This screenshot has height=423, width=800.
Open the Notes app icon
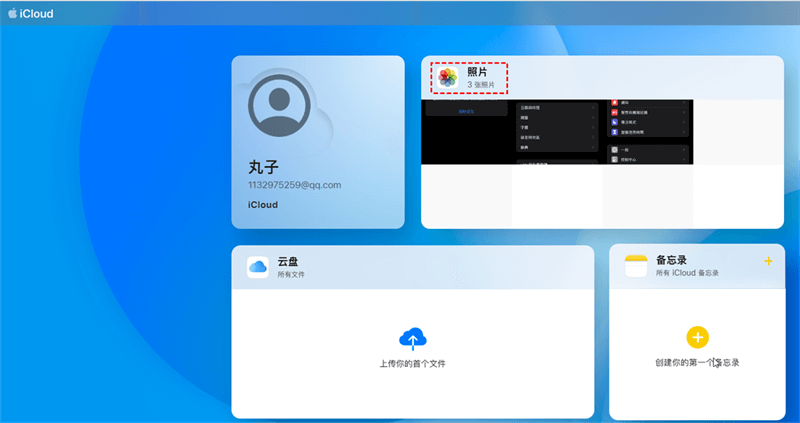636,266
